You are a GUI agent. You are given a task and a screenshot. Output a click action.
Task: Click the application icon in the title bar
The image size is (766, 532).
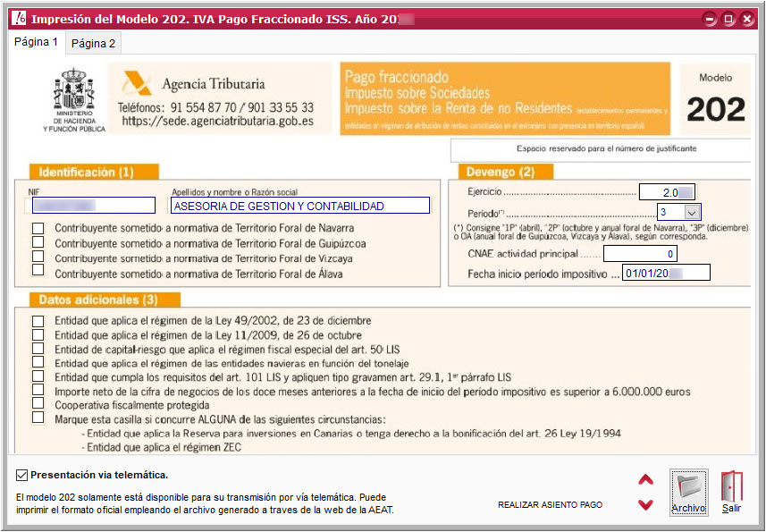pos(18,18)
